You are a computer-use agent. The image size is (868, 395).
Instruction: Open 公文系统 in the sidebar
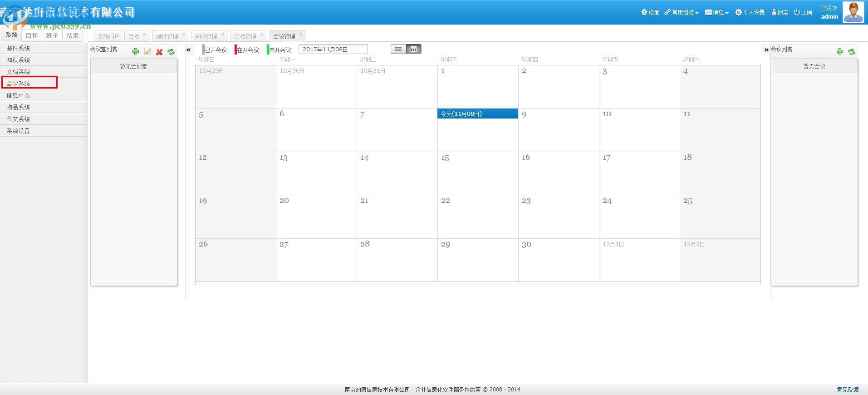pos(44,119)
